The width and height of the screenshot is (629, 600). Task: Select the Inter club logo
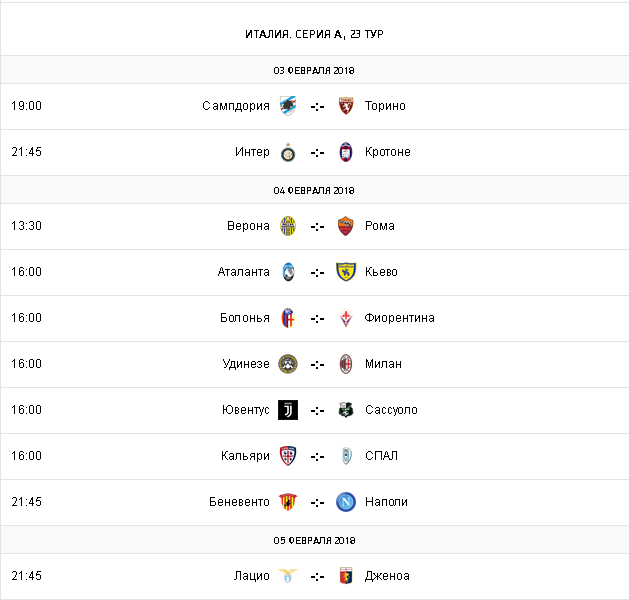[288, 152]
